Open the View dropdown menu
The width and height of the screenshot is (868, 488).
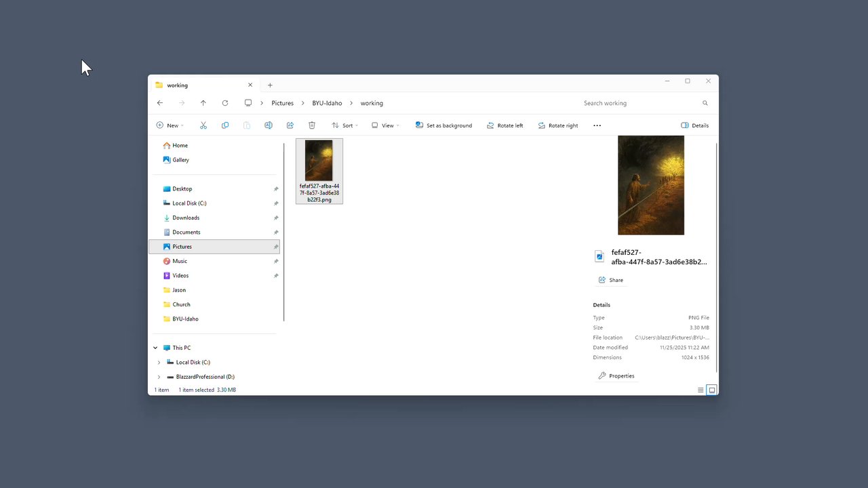pos(385,125)
